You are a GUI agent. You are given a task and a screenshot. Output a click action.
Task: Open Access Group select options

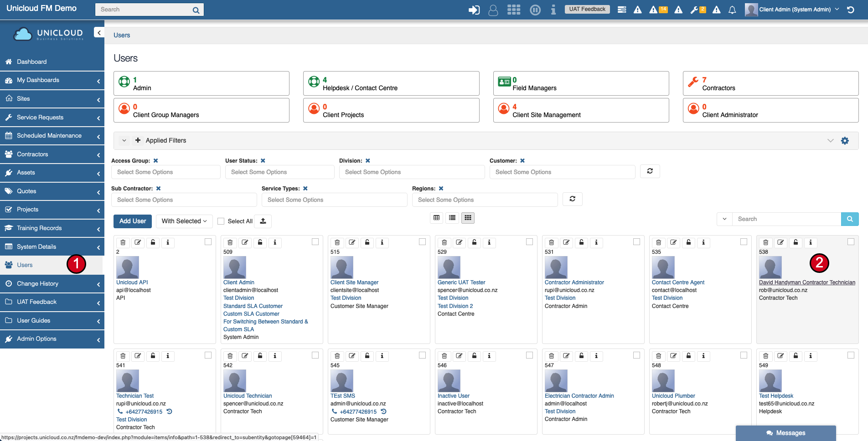pyautogui.click(x=166, y=172)
